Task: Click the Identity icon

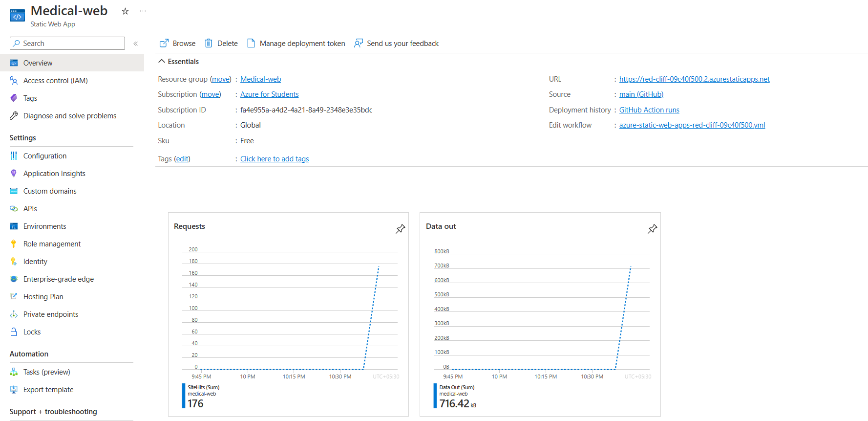Action: 14,262
